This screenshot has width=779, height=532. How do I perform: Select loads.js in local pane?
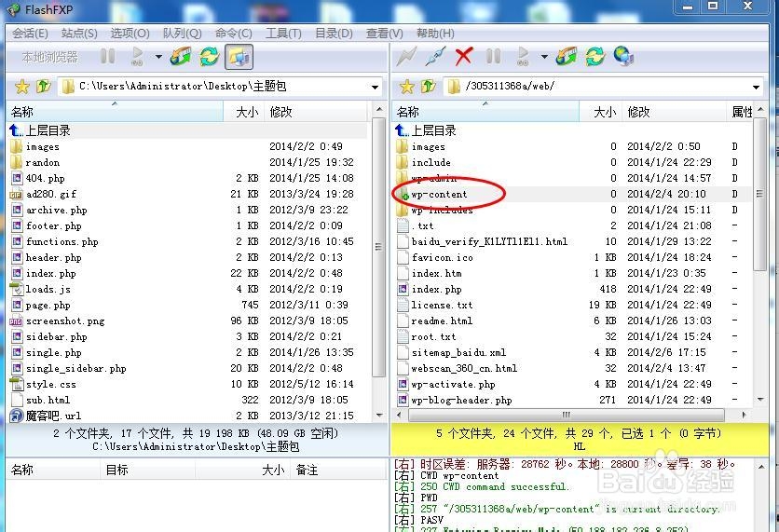[x=188, y=289]
